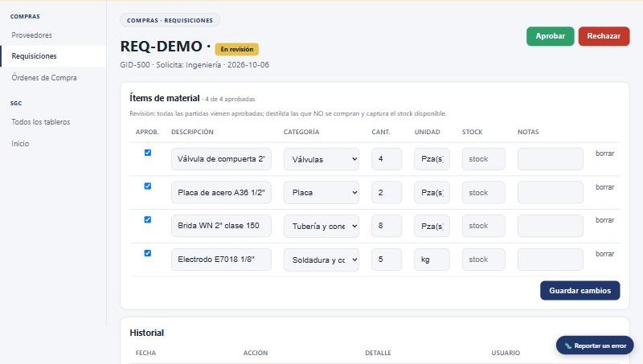The height and width of the screenshot is (364, 643).
Task: Navigate to Inicio in sidebar
Action: (x=20, y=144)
